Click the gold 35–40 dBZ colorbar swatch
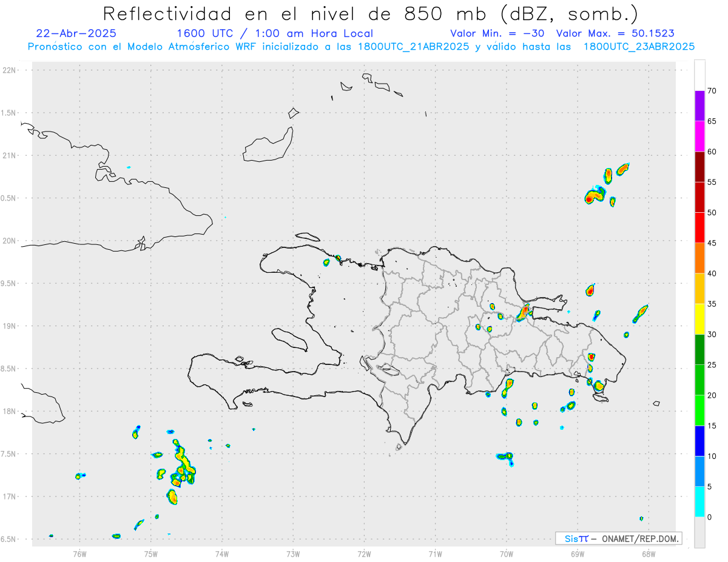This screenshot has height=562, width=728. pyautogui.click(x=699, y=289)
